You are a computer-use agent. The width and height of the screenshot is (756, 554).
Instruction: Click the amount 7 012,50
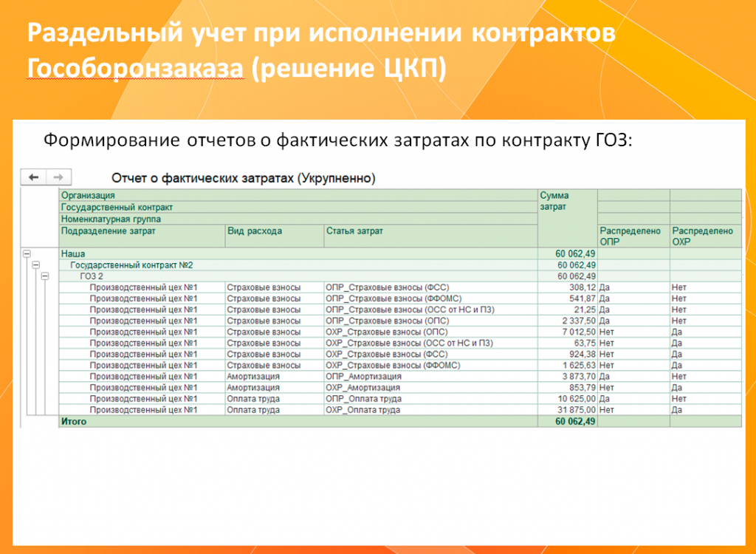click(579, 332)
